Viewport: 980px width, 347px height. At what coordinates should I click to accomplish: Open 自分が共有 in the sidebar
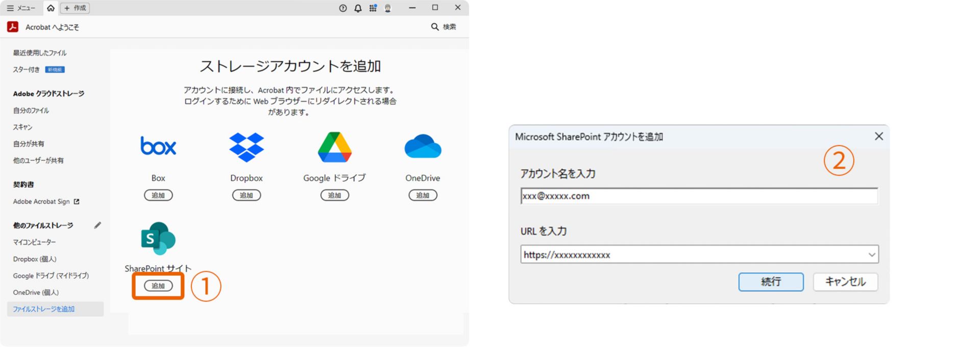(29, 144)
